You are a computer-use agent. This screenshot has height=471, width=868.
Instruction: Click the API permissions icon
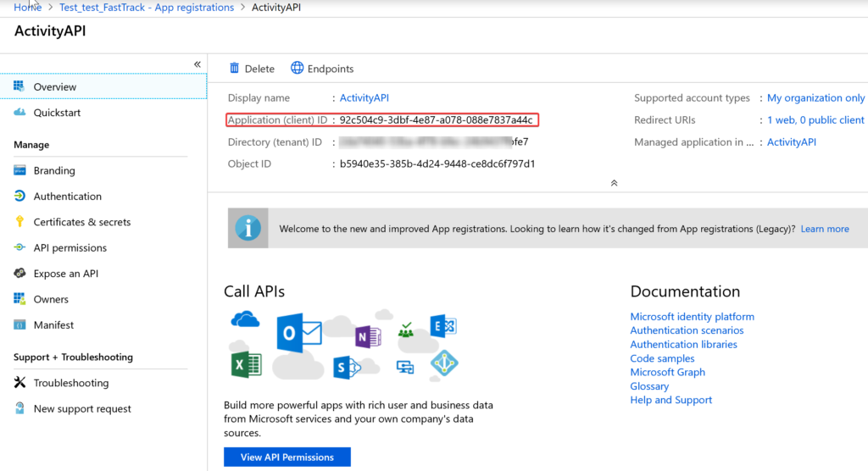[x=19, y=247]
